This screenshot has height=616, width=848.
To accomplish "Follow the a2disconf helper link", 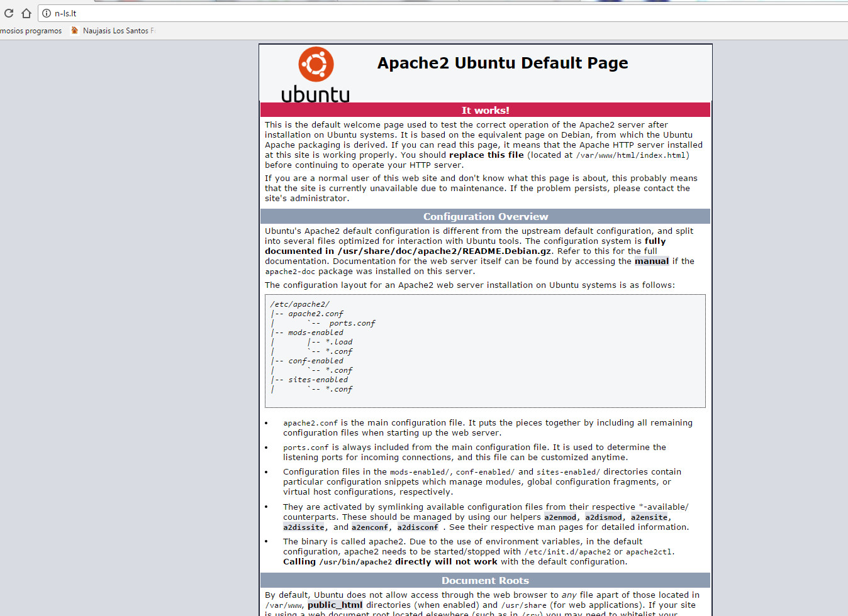I will pos(418,527).
